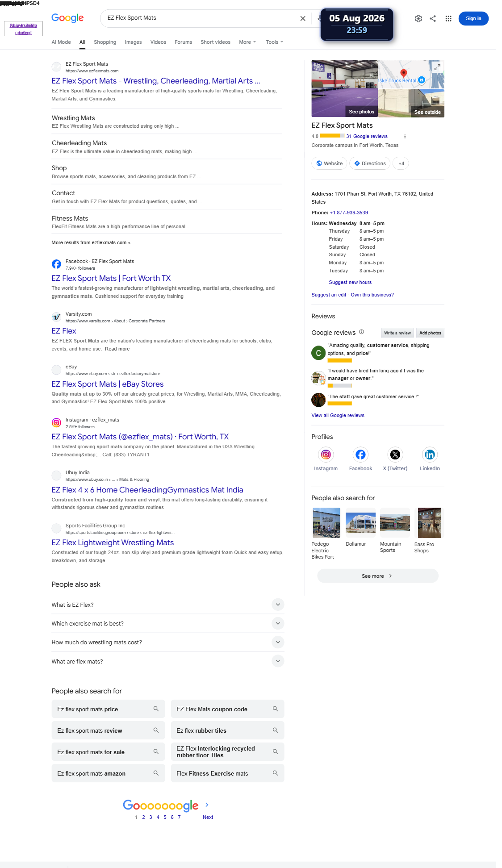
Task: Open Cheerleading Mats sitelink
Action: coord(79,143)
